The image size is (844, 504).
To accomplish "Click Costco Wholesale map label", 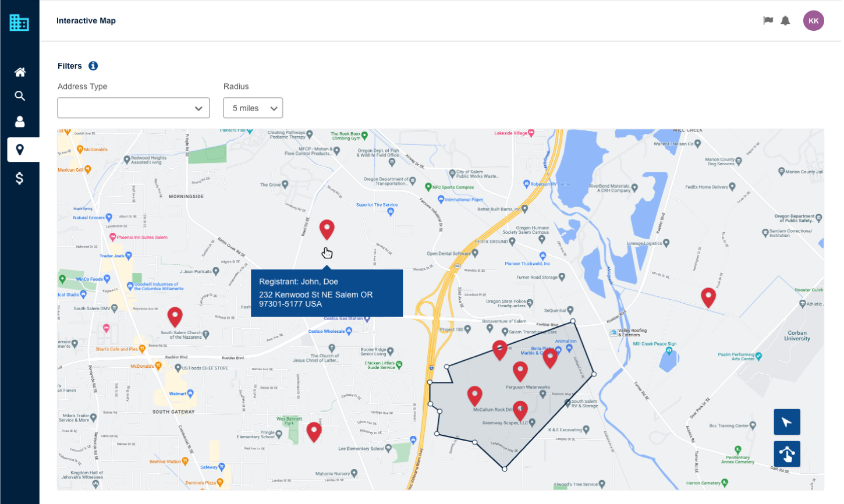I will 327,331.
